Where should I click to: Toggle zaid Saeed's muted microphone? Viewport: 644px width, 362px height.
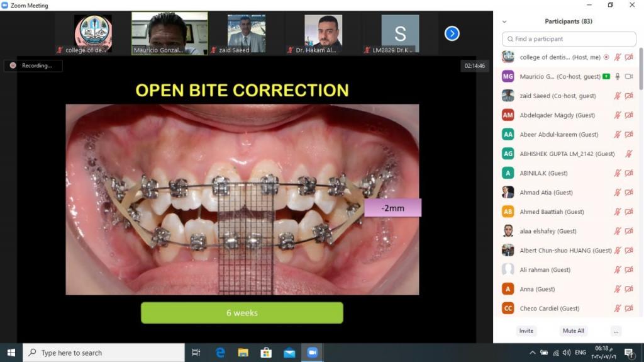click(618, 96)
